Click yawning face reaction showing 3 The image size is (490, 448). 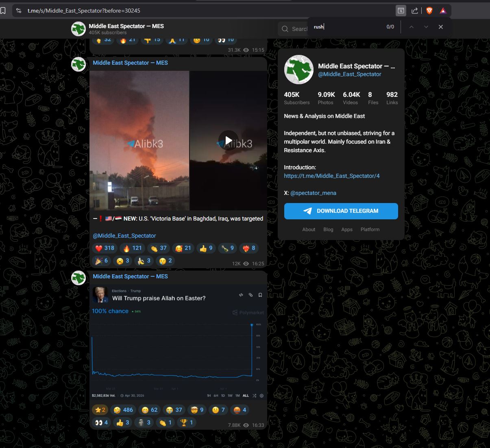pyautogui.click(x=123, y=261)
